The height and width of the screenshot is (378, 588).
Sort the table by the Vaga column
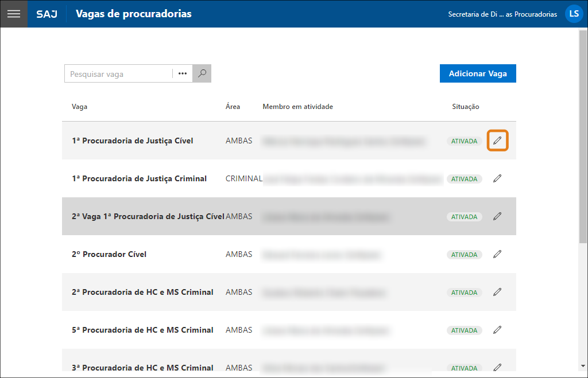(x=79, y=107)
